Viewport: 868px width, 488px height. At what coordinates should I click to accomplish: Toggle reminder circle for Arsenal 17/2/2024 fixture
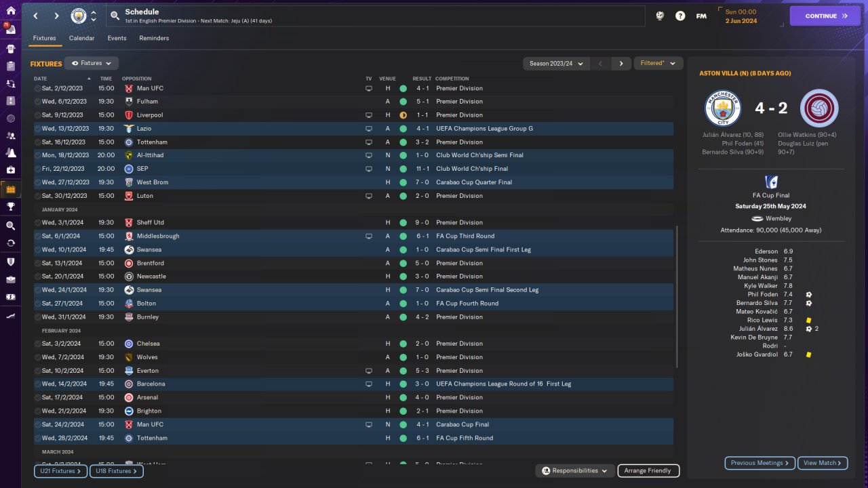(37, 397)
